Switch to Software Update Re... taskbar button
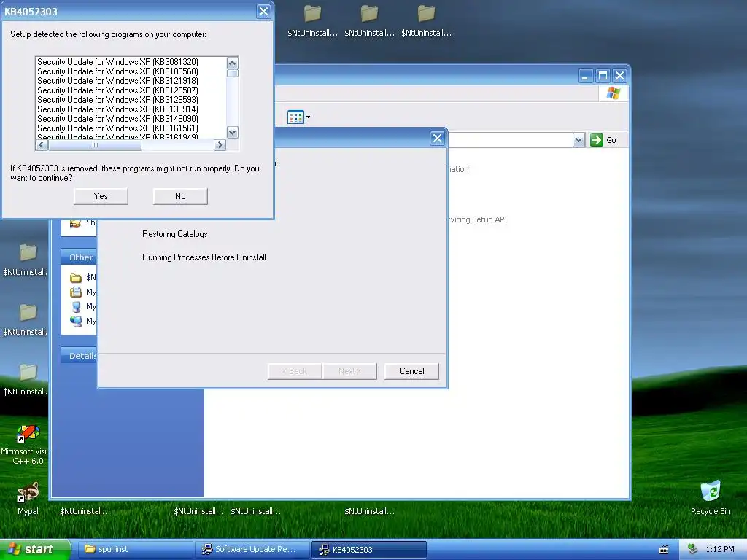 tap(251, 550)
